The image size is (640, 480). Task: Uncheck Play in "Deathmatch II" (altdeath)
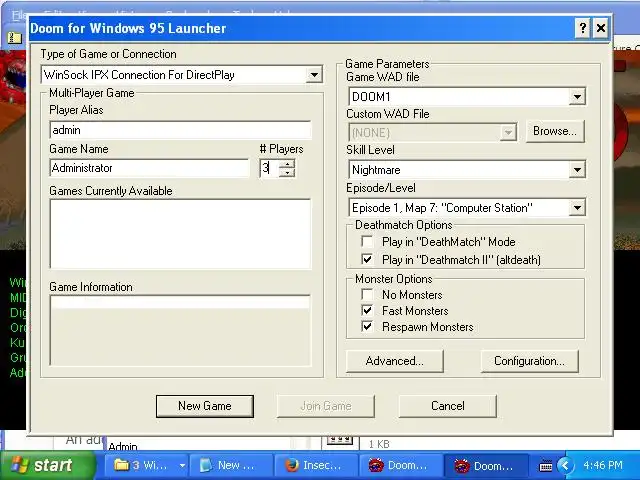[x=367, y=259]
